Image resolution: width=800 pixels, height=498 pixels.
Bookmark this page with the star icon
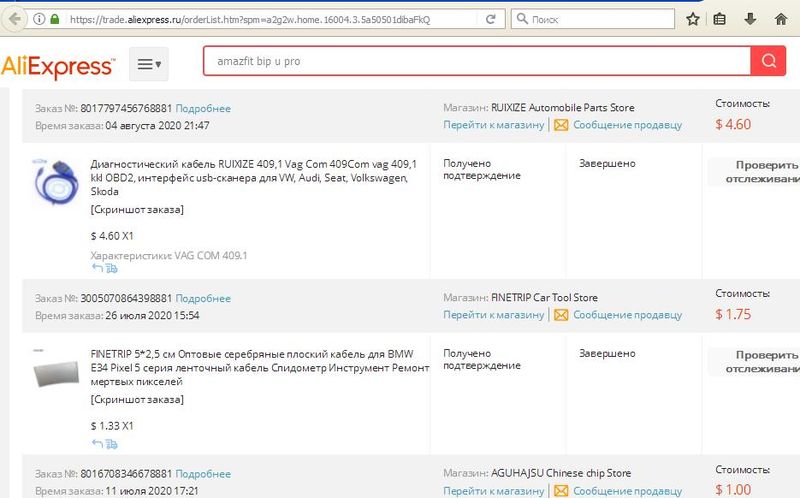click(x=693, y=19)
